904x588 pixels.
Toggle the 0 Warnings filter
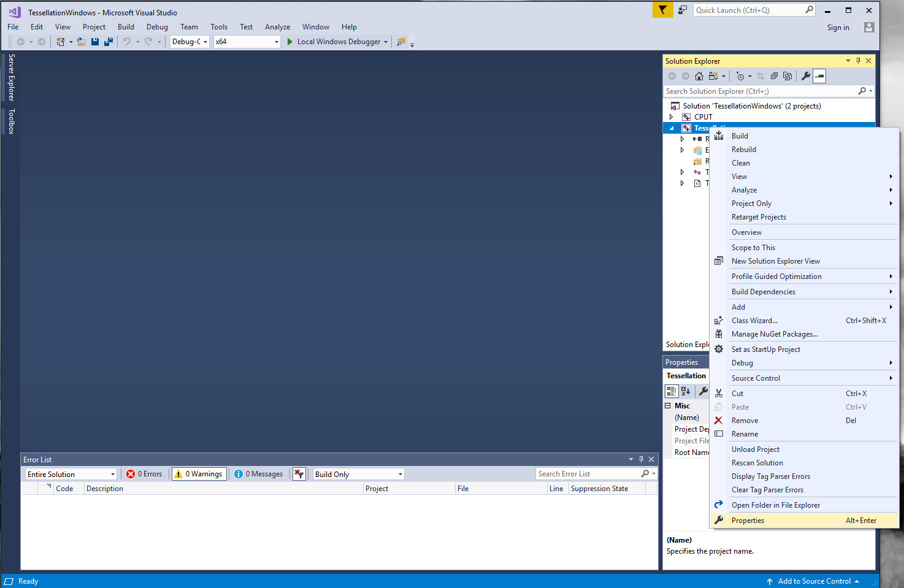199,474
